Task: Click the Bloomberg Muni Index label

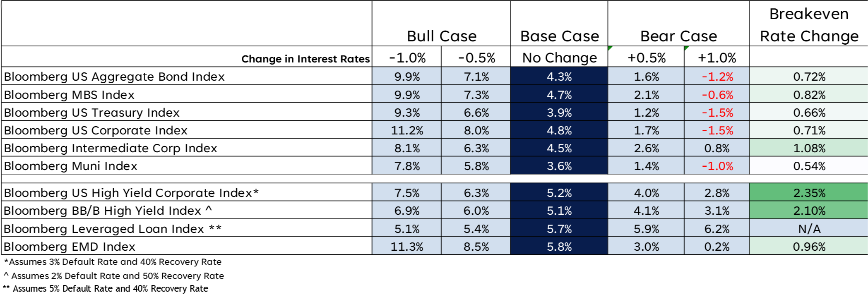Action: click(70, 166)
